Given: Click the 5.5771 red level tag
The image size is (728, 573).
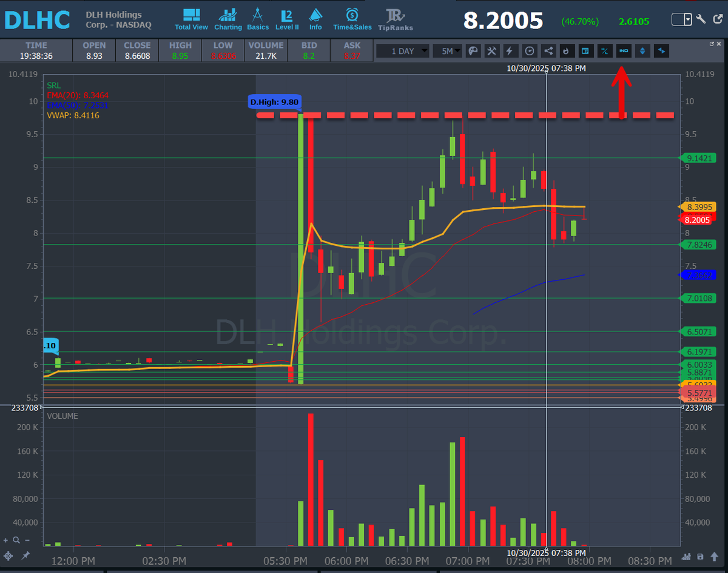Looking at the screenshot, I should click(x=699, y=393).
